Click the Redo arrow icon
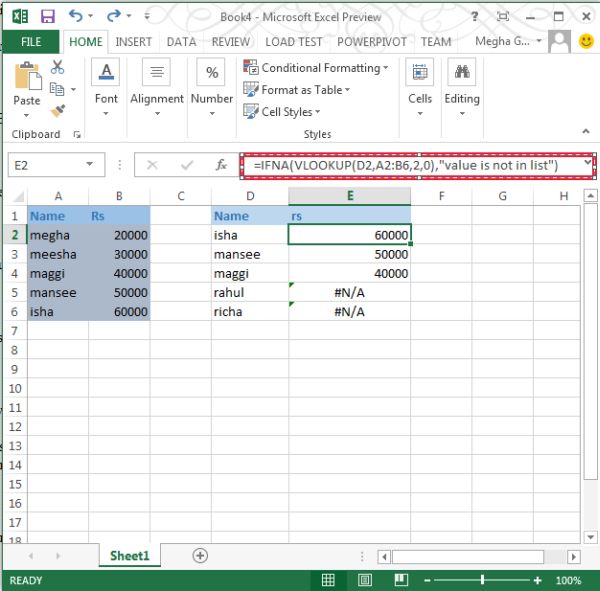Image resolution: width=600 pixels, height=591 pixels. point(114,16)
